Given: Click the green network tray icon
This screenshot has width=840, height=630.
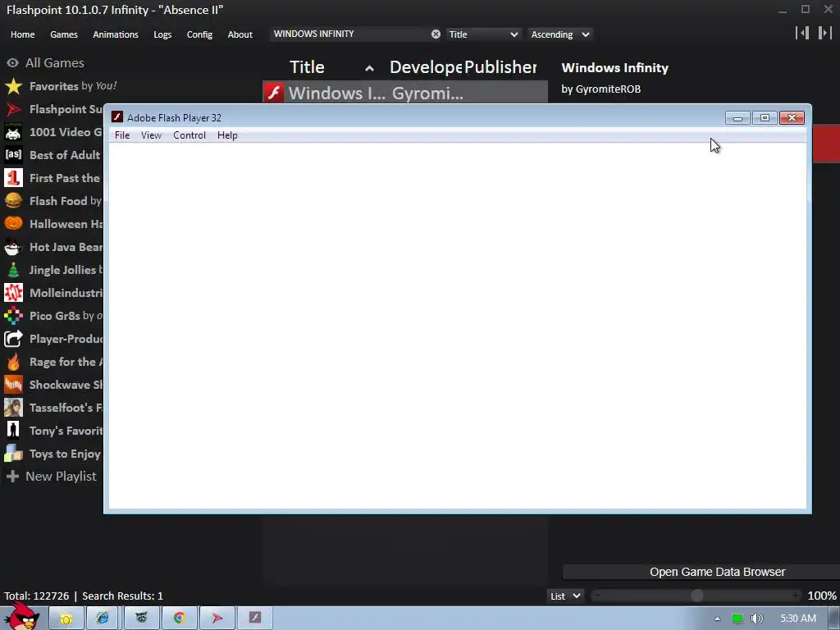Looking at the screenshot, I should click(x=737, y=619).
